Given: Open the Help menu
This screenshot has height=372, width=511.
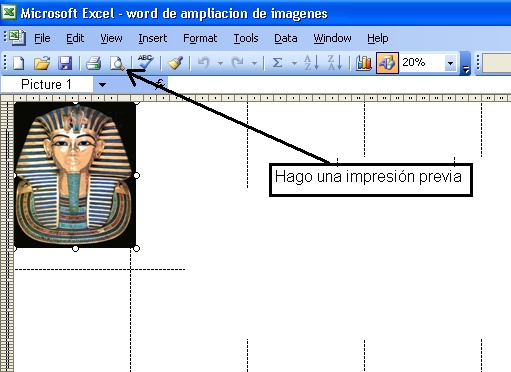Looking at the screenshot, I should coord(378,38).
